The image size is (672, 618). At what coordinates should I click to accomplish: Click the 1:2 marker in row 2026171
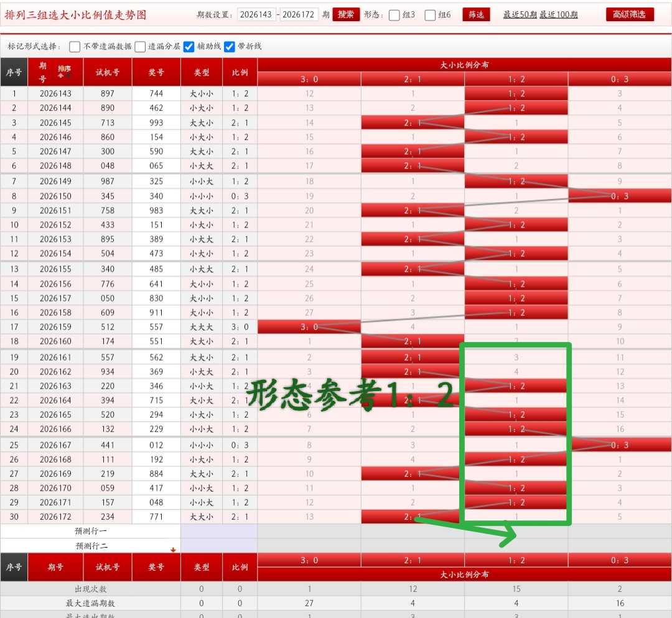516,502
